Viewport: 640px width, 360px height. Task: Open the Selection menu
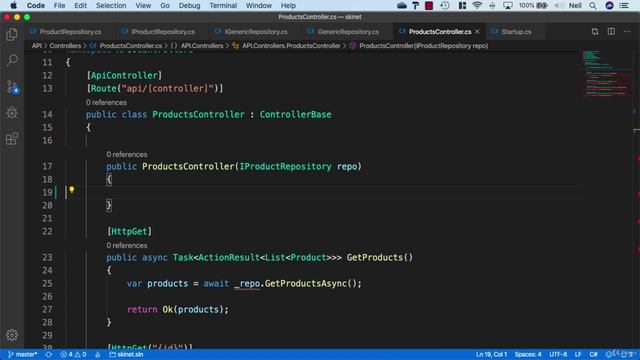tap(111, 5)
